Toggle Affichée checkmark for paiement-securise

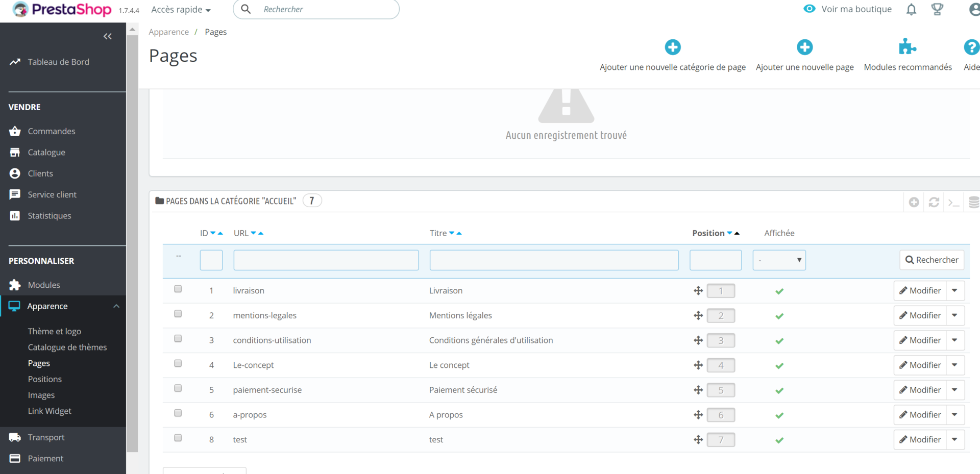pyautogui.click(x=779, y=391)
